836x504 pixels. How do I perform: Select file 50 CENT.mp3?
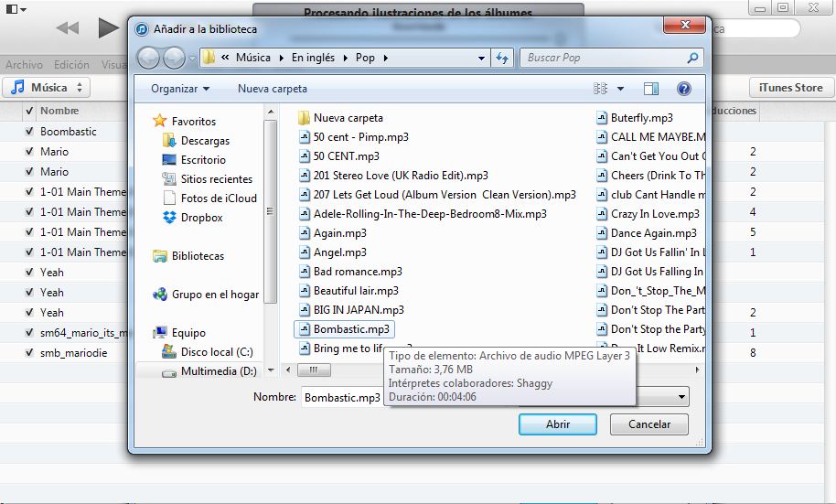coord(346,156)
